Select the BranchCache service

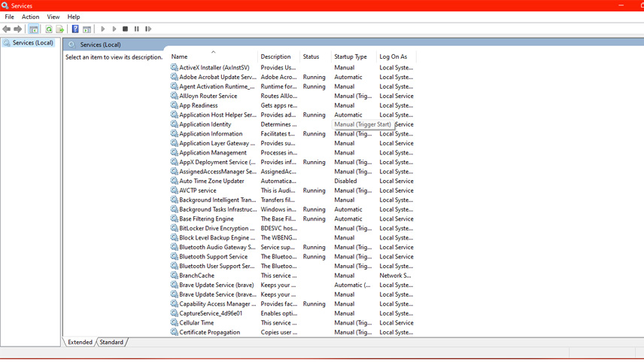coord(292,276)
